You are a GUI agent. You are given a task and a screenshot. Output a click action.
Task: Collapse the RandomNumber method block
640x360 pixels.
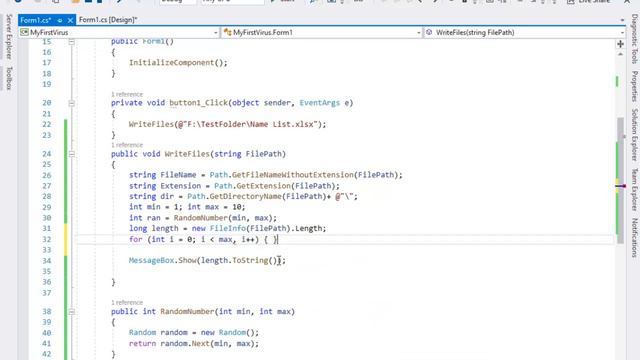[72, 312]
